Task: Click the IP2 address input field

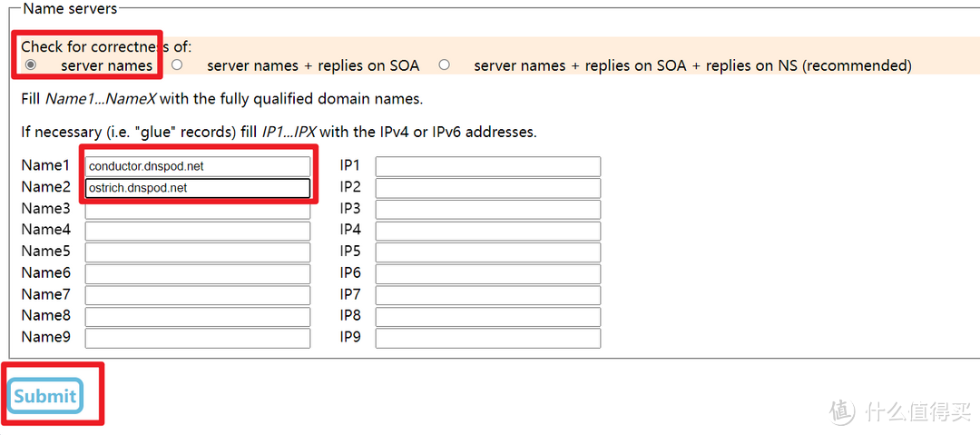Action: 488,188
